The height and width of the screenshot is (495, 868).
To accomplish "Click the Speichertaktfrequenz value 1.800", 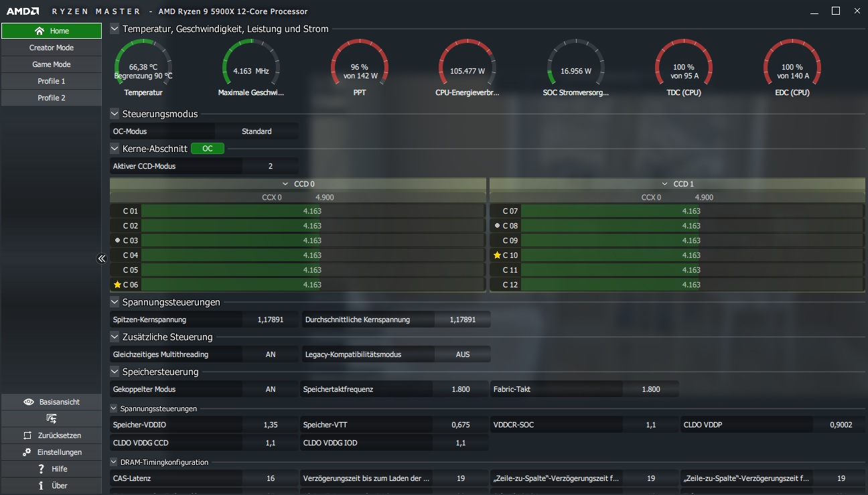I will pyautogui.click(x=461, y=389).
